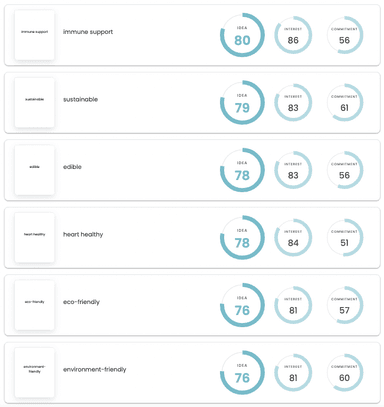Open the environment-friendly thumbnail card

[x=35, y=373]
